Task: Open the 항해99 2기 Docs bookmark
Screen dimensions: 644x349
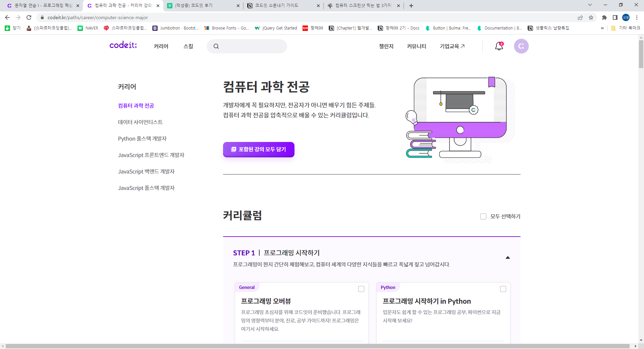Action: [x=398, y=28]
